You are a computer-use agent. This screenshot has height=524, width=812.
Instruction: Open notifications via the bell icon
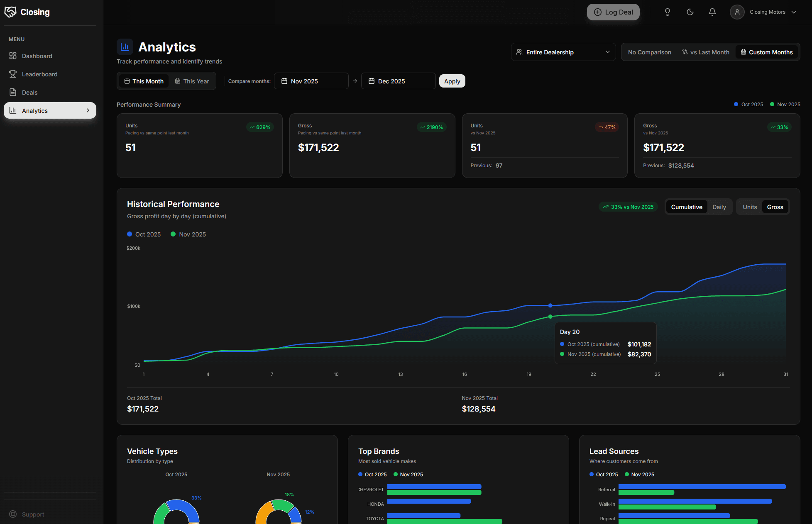(x=712, y=12)
